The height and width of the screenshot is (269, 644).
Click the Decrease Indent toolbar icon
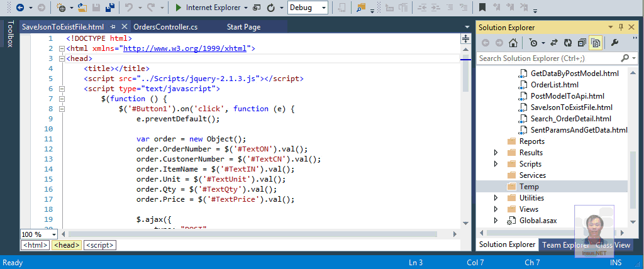click(421, 8)
